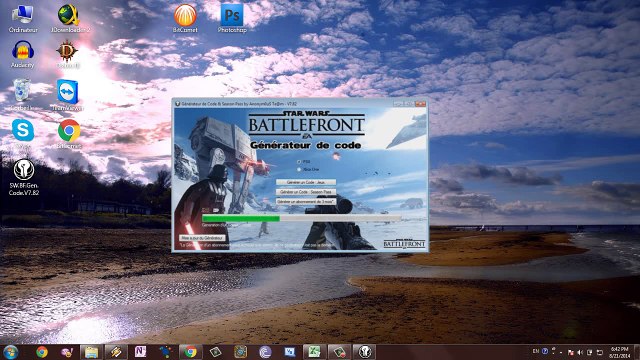Open Winamp lightning icon in taskbar
640x360 pixels.
[116, 352]
